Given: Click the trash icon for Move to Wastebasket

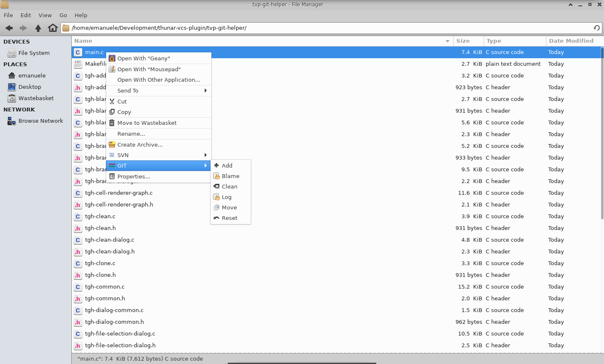Looking at the screenshot, I should [112, 123].
